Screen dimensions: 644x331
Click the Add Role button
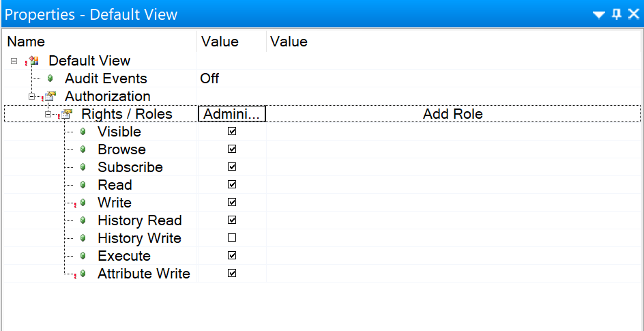point(452,114)
